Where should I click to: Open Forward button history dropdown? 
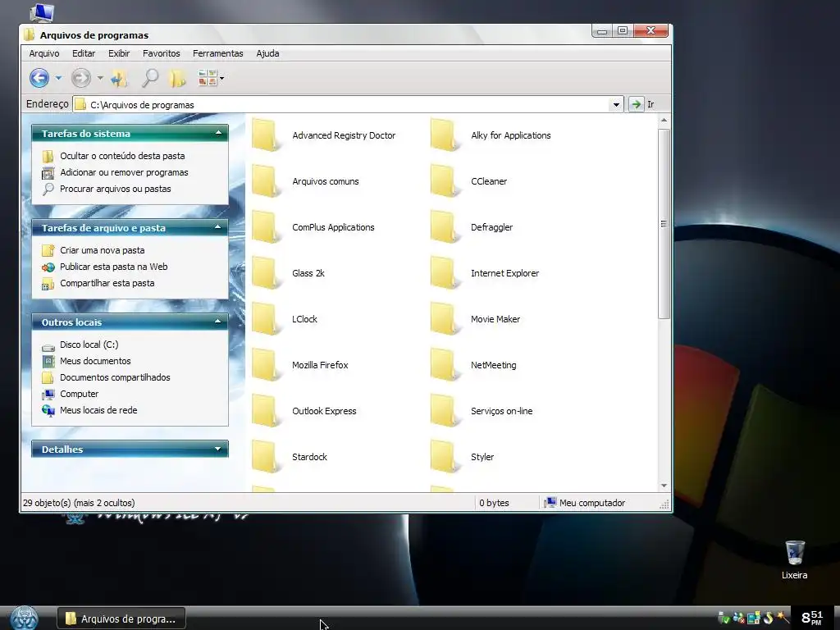[x=100, y=78]
